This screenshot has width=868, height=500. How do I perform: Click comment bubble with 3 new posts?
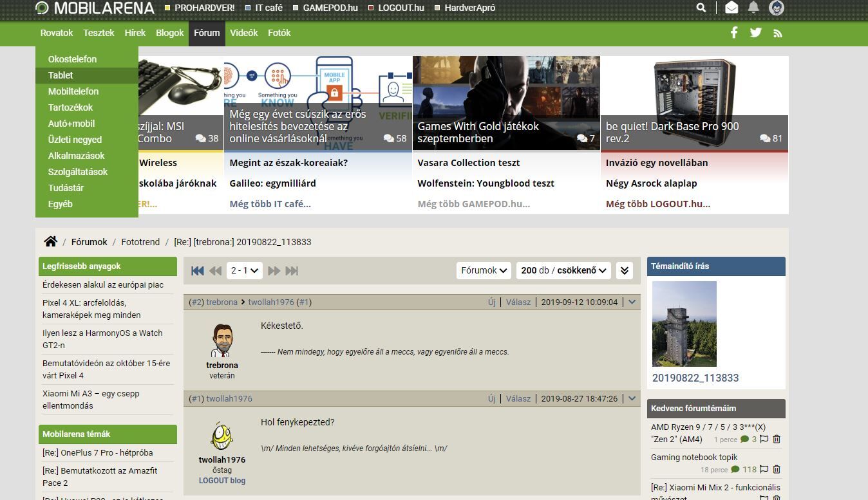pos(748,440)
